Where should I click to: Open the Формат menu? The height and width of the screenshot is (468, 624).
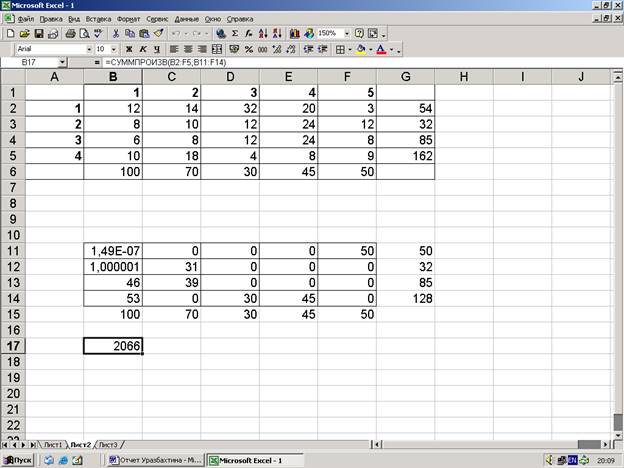pos(129,19)
